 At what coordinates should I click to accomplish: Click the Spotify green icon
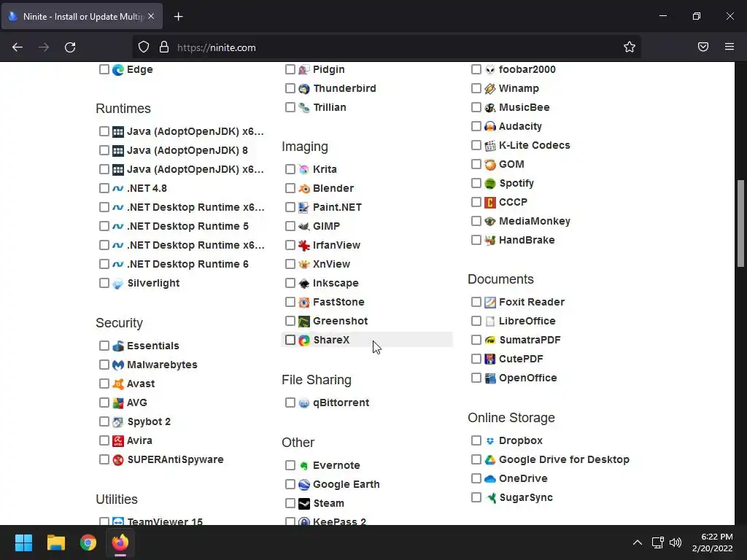[x=489, y=183]
